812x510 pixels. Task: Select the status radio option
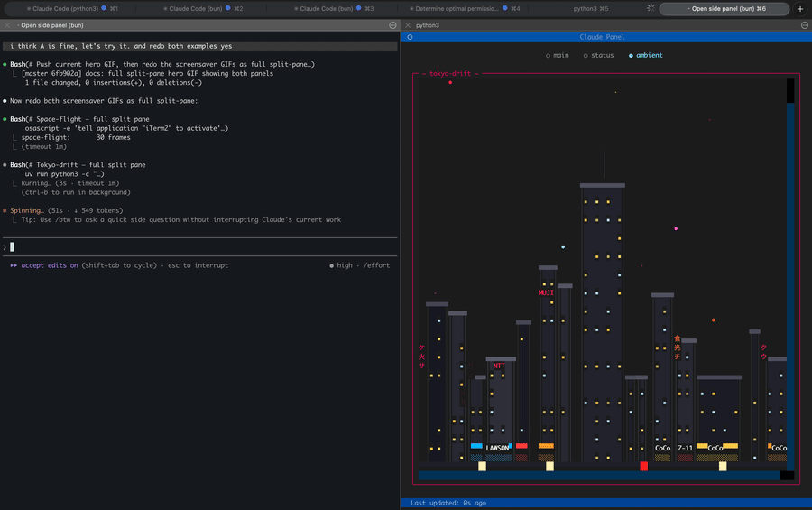click(x=599, y=55)
